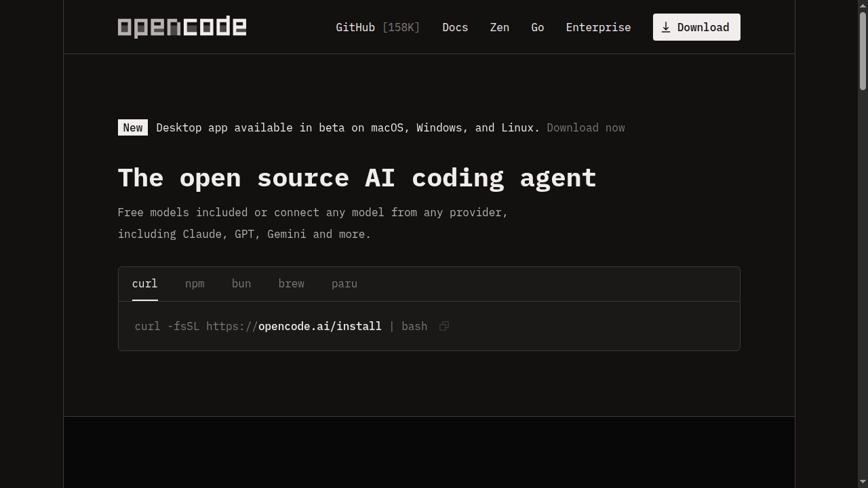Viewport: 868px width, 488px height.
Task: Click the scrollbar up arrow
Action: point(863,5)
